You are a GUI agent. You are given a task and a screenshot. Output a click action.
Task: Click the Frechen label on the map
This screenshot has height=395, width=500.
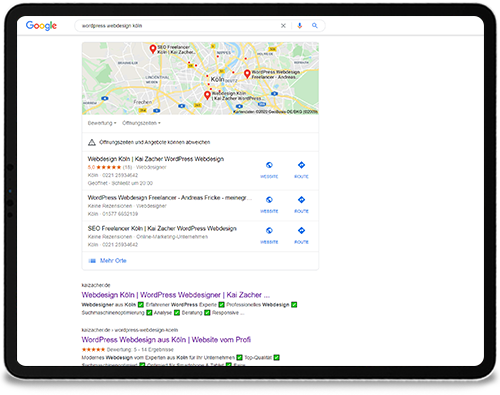click(x=143, y=102)
